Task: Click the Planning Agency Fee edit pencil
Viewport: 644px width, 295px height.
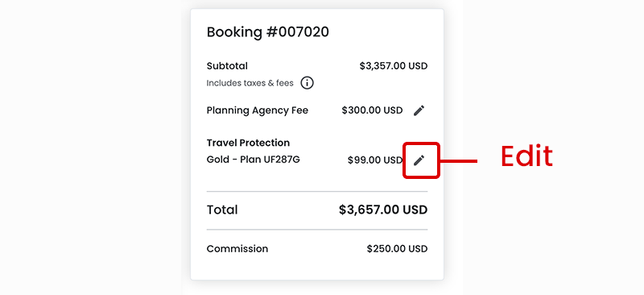Action: tap(419, 110)
